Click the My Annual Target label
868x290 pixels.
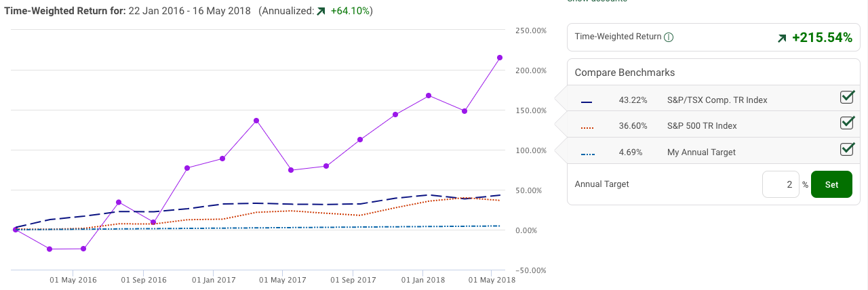point(701,152)
